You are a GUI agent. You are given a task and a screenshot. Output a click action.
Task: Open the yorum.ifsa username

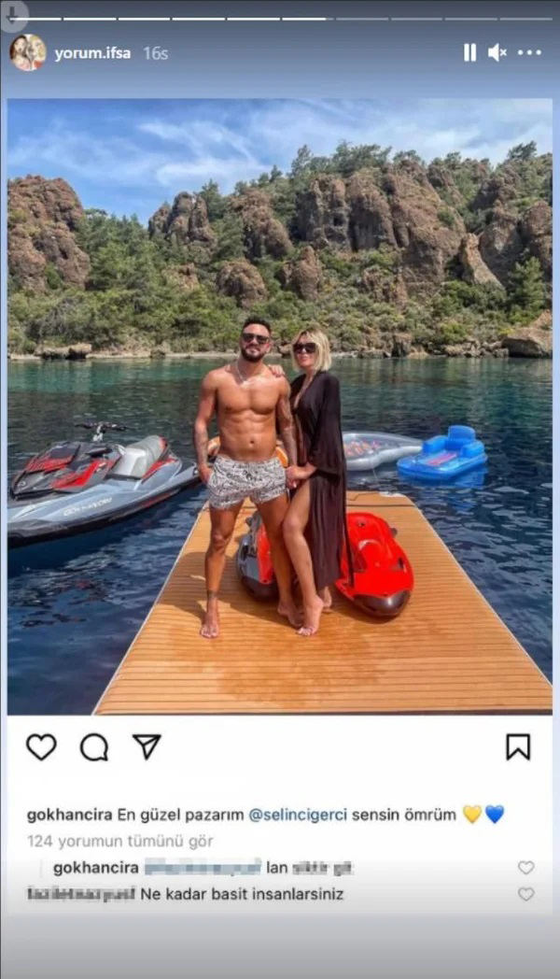(x=92, y=53)
